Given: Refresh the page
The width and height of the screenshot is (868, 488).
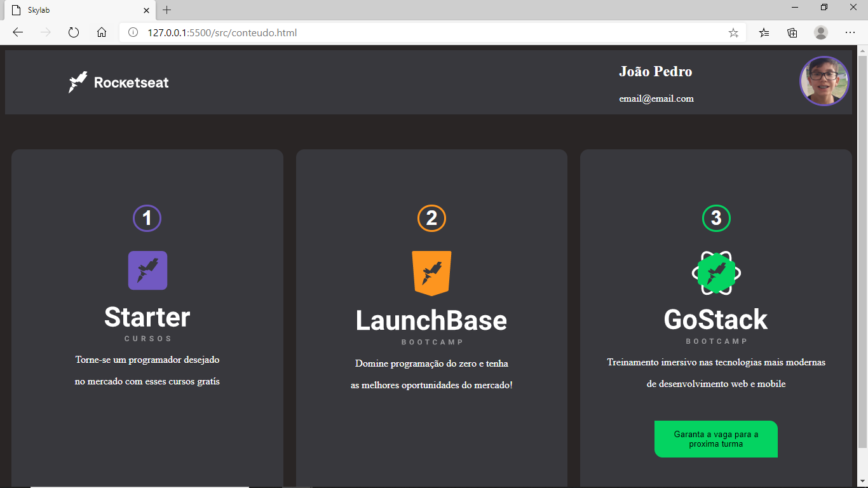Looking at the screenshot, I should (x=74, y=32).
